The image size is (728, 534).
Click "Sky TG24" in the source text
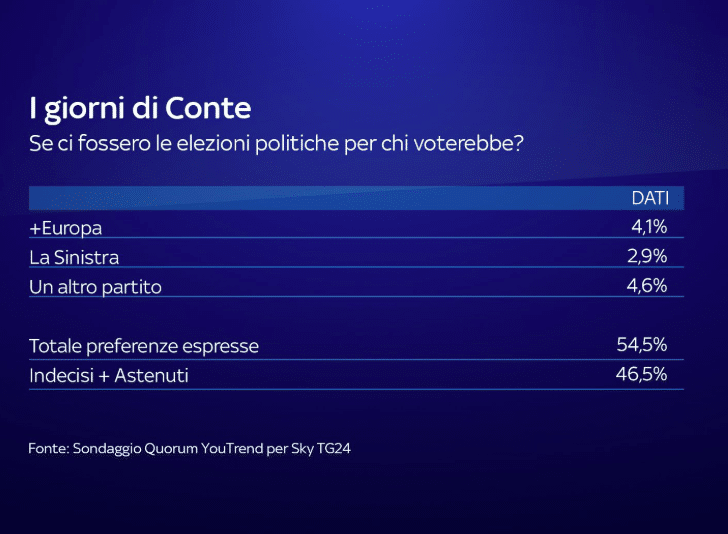pyautogui.click(x=320, y=449)
